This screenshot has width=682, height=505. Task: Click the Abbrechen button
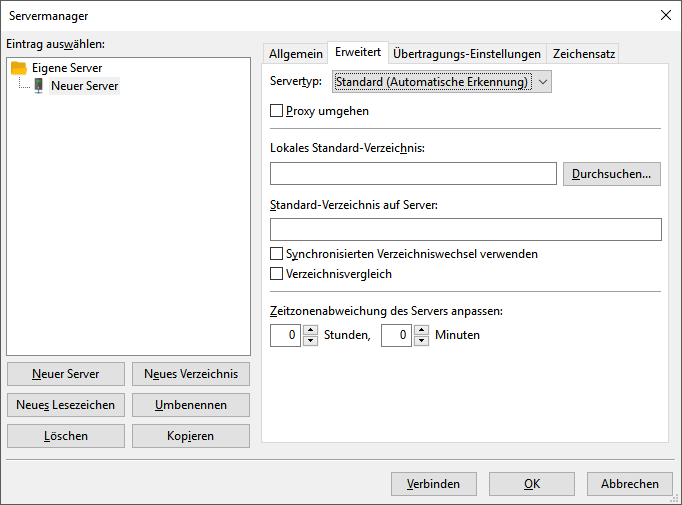point(630,484)
